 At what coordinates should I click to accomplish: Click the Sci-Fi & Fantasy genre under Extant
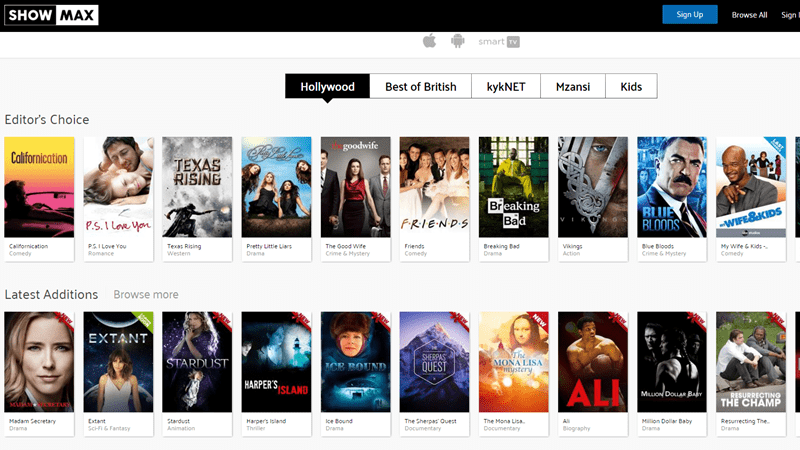coord(109,428)
